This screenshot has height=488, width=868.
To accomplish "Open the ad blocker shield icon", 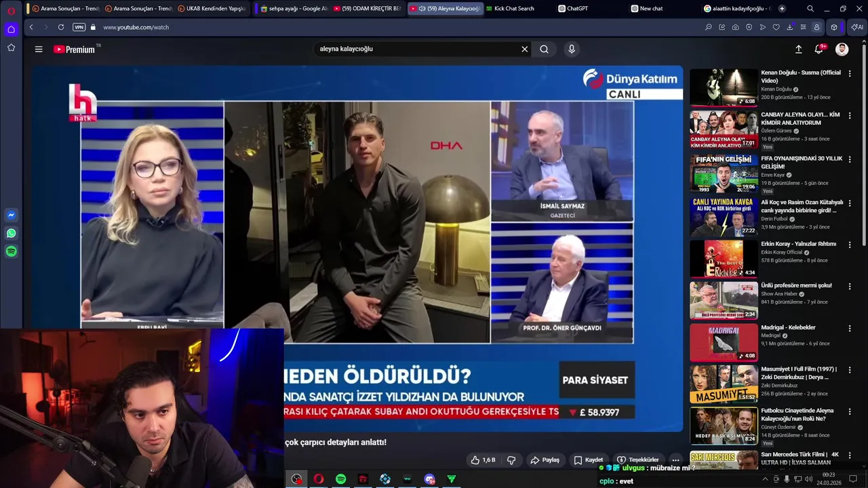I will [749, 27].
